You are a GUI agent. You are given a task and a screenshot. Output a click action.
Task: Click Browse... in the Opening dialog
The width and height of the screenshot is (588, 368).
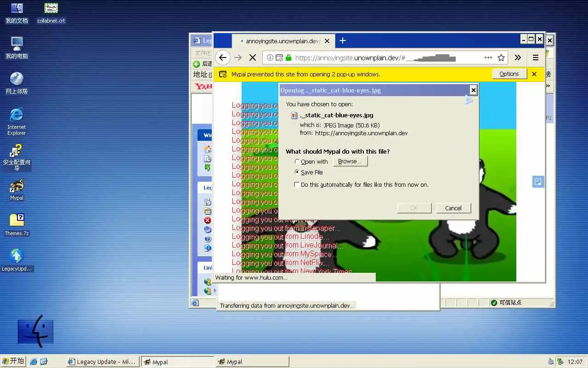350,161
